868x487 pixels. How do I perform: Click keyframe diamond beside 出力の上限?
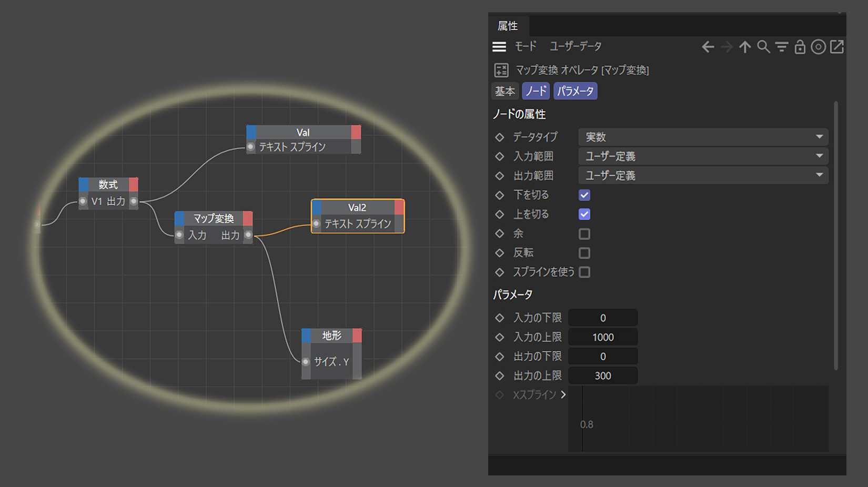click(500, 376)
